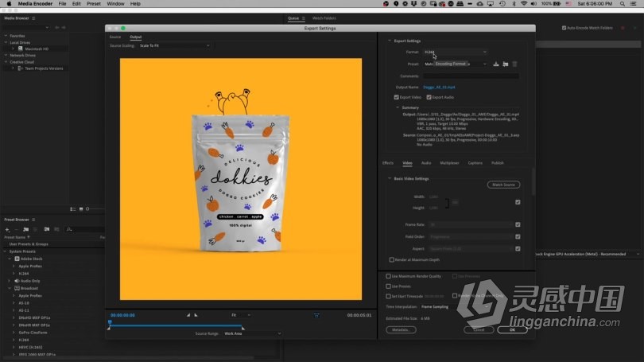Confirm export settings with OK button
Viewport: 644px width, 362px height.
[x=512, y=329]
